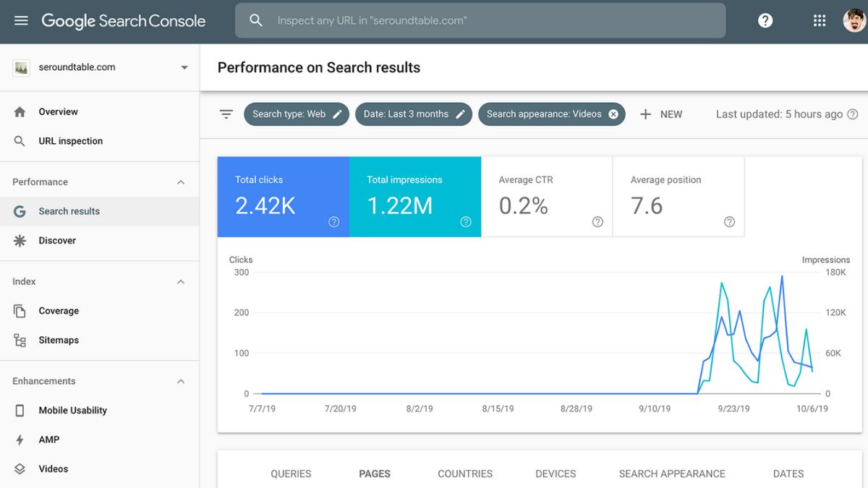Click Last updated info question icon
868x488 pixels.
(853, 114)
